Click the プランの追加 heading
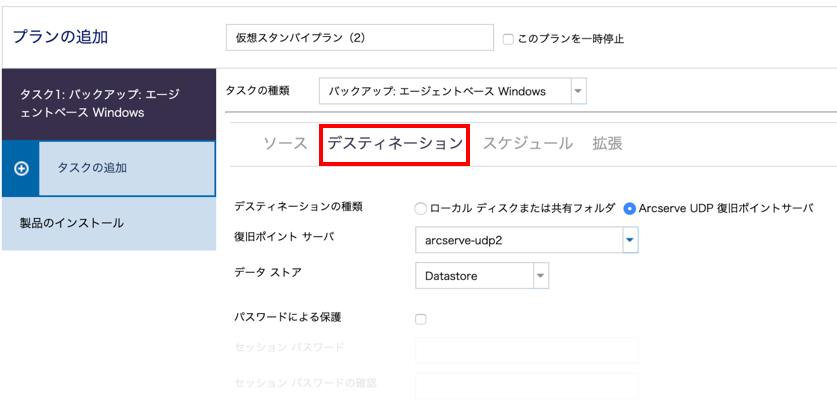This screenshot has width=837, height=416. 60,37
